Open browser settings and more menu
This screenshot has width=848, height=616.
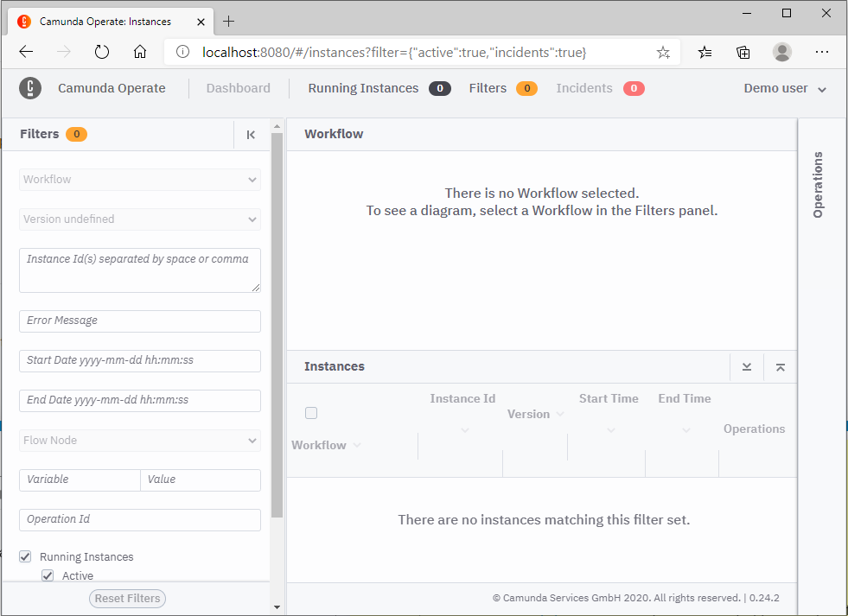point(822,52)
